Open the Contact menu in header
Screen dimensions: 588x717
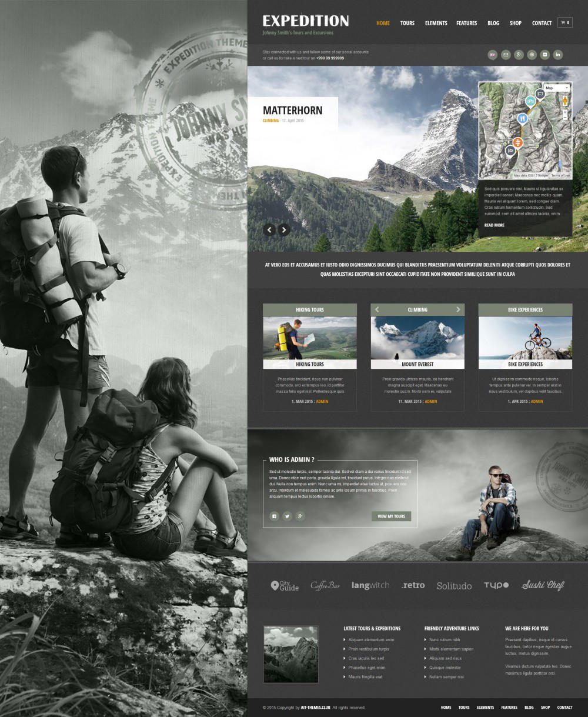[542, 23]
